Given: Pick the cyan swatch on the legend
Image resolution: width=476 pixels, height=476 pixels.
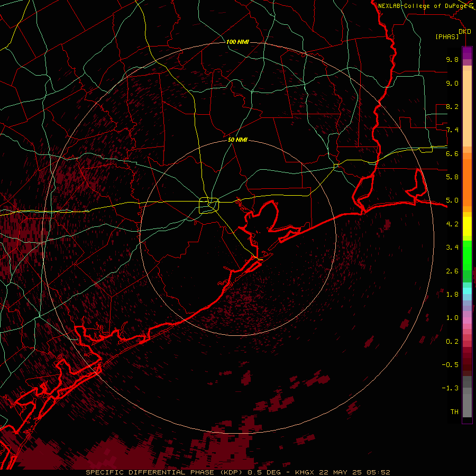Looking at the screenshot, I should pyautogui.click(x=467, y=291).
